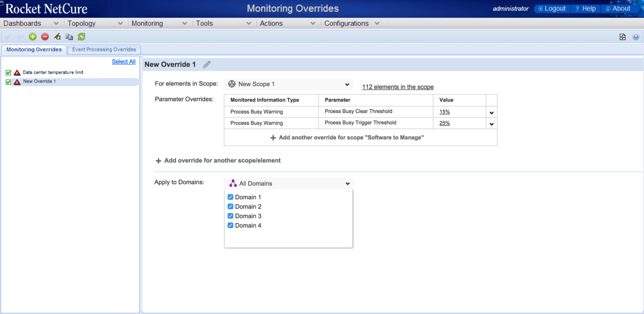Open the New Scope 1 dropdown
The image size is (644, 314).
[x=288, y=84]
